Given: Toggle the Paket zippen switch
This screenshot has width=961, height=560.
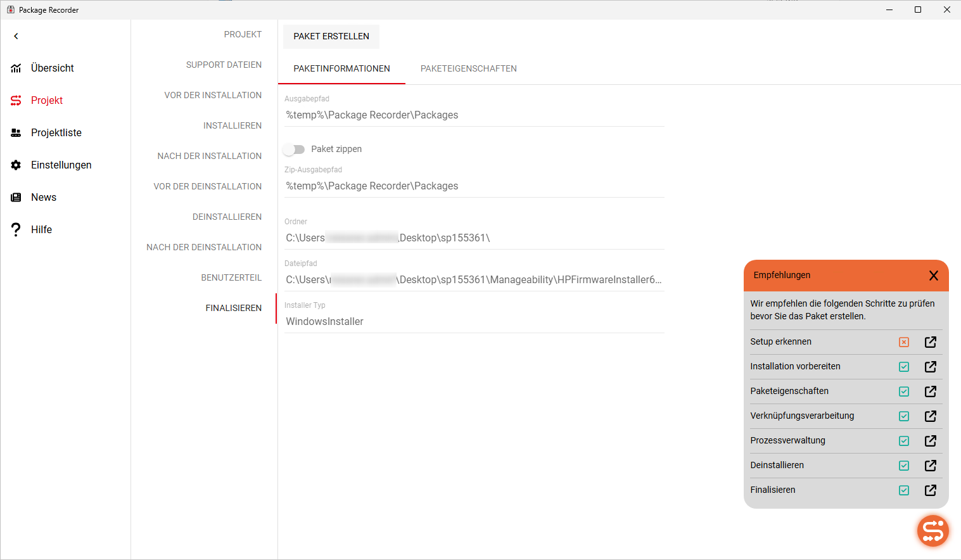Looking at the screenshot, I should pos(294,150).
